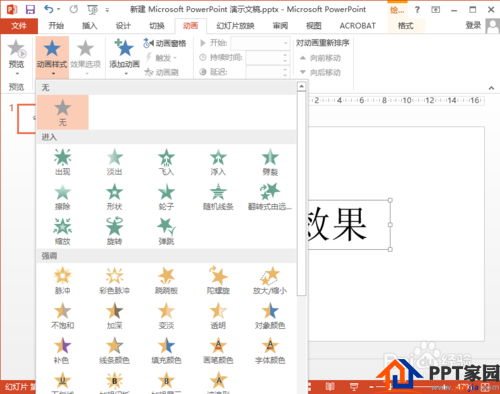The width and height of the screenshot is (500, 394).
Task: Choose the 浮入 float-in animation
Action: pyautogui.click(x=218, y=162)
